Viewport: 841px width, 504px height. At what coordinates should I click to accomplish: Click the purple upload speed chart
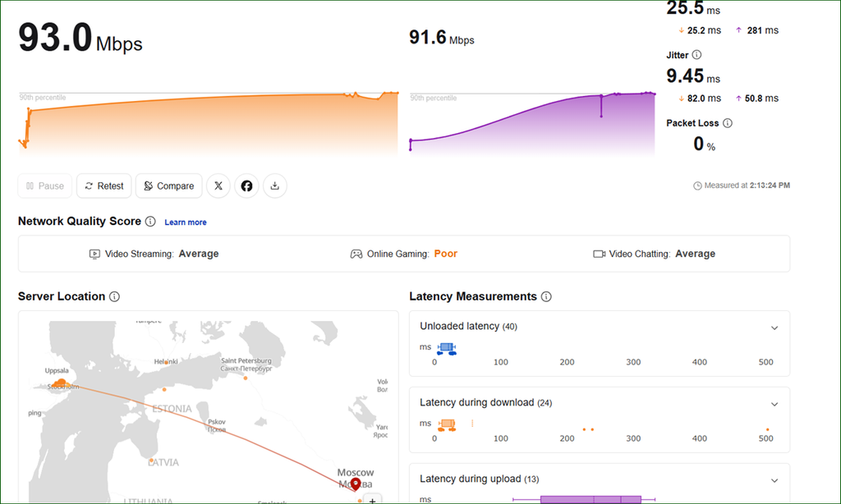point(532,123)
